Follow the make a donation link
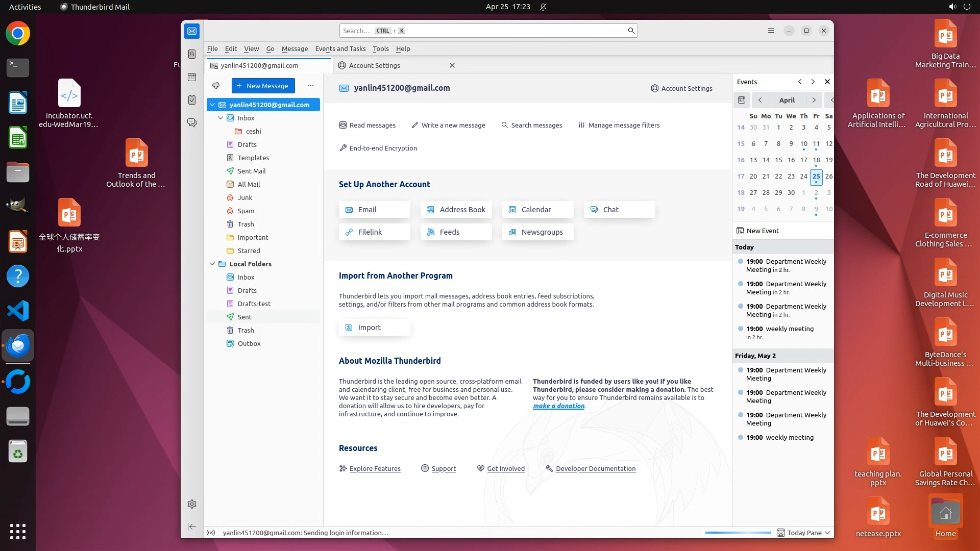The width and height of the screenshot is (980, 551). 558,406
